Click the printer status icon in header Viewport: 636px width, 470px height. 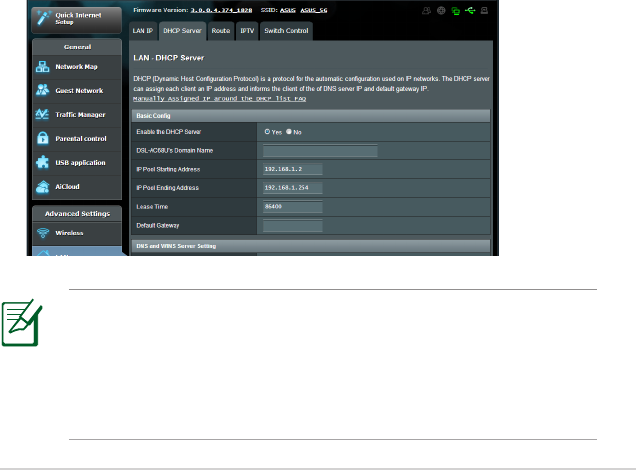tap(484, 11)
